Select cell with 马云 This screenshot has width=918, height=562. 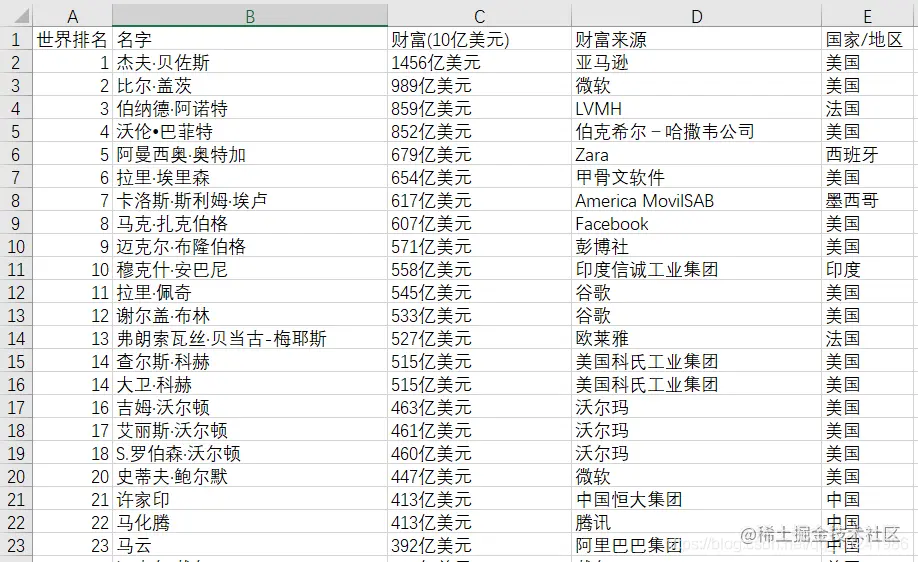(249, 546)
